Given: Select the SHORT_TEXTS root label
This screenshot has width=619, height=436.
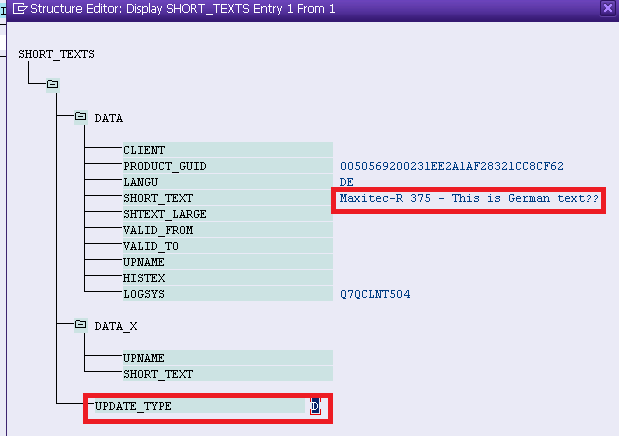Looking at the screenshot, I should point(56,54).
